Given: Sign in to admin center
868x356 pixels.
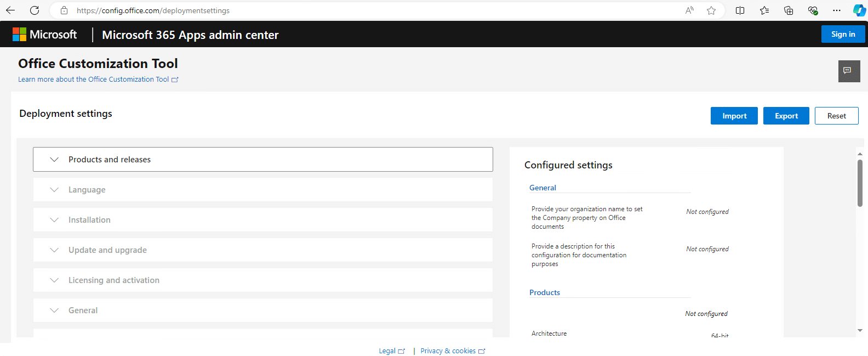Looking at the screenshot, I should coord(843,34).
